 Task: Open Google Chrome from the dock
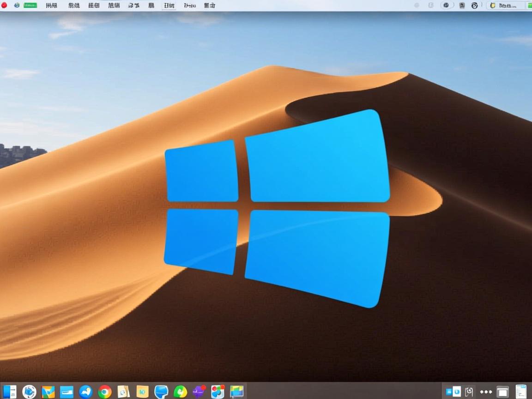pyautogui.click(x=104, y=392)
